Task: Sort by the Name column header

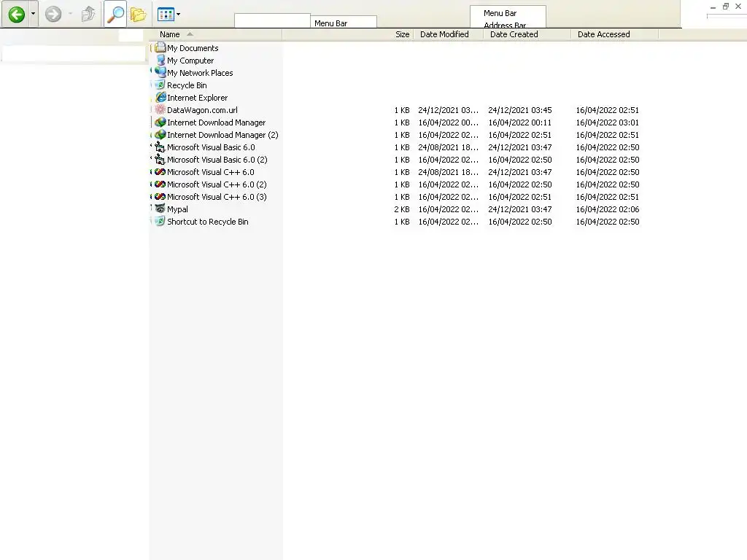Action: coord(215,34)
